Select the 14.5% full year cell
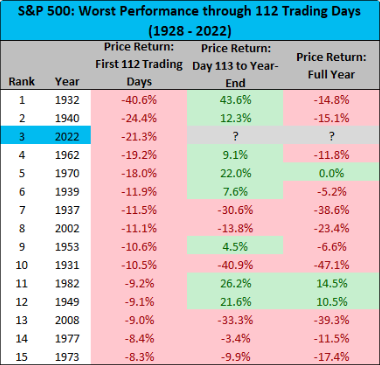 (x=331, y=283)
